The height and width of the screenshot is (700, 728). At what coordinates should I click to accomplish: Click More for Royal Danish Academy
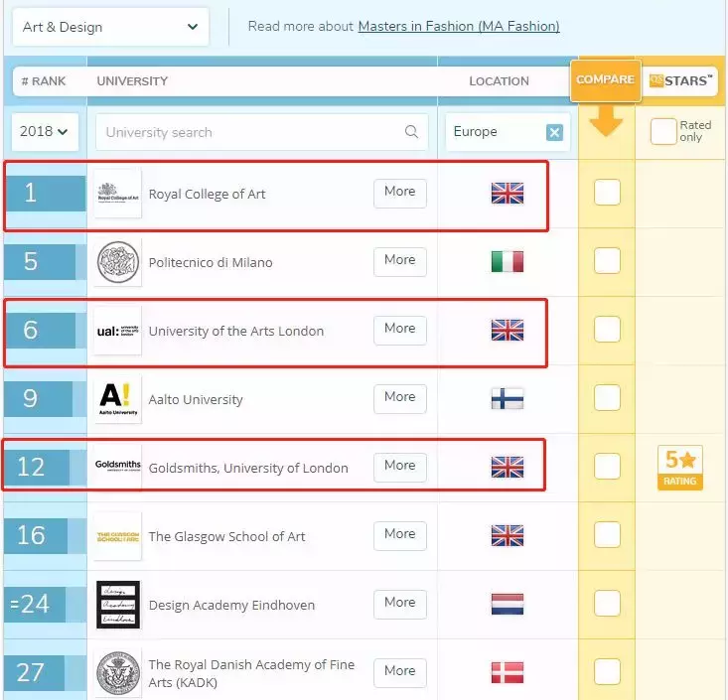tap(399, 672)
